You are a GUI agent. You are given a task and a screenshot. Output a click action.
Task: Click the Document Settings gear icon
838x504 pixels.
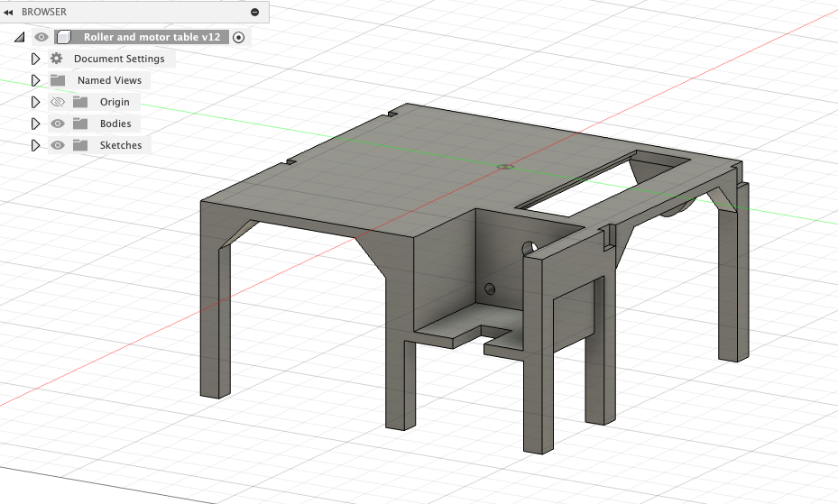pos(57,59)
